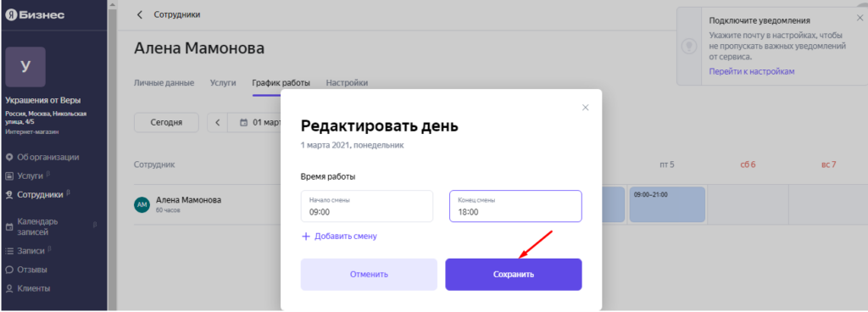Select Календарь записей in sidebar
Screen dimensions: 868x312
(x=39, y=226)
